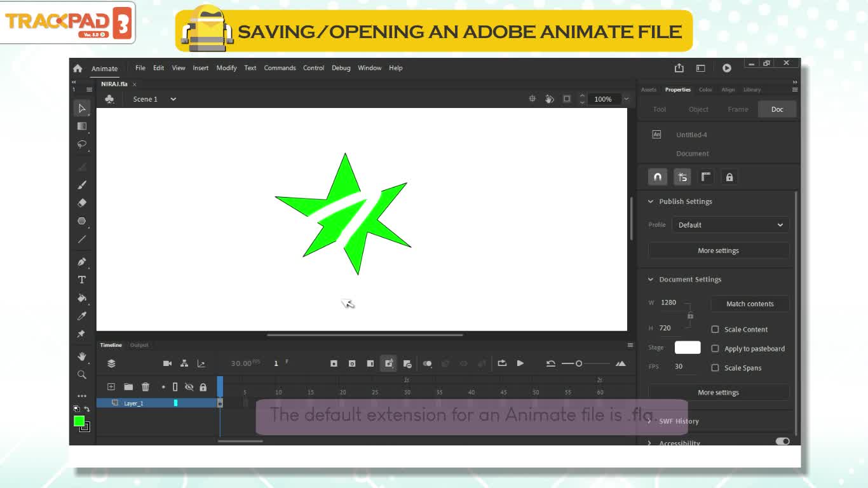Select the PolyStar shape tool
Screen dimensions: 868x488
point(81,221)
